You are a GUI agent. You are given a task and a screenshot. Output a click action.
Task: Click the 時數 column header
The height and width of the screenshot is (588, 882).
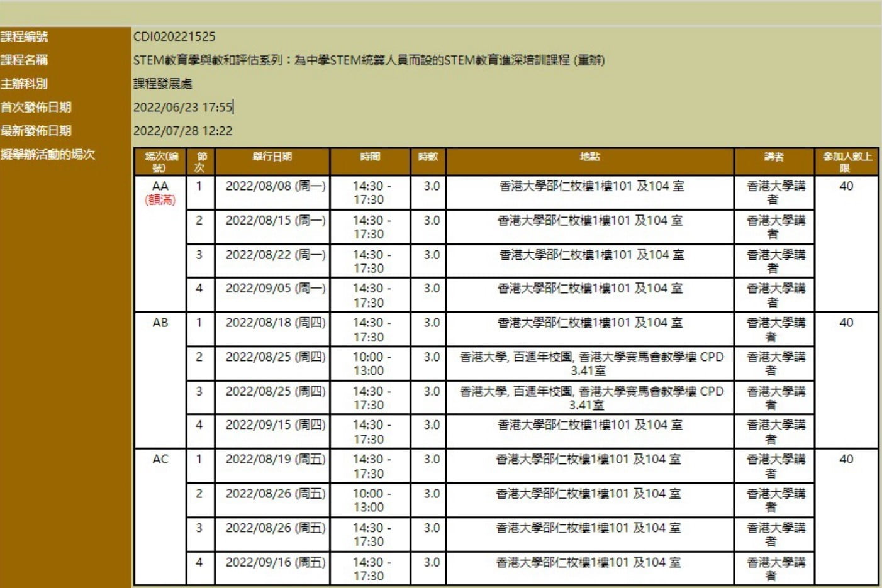point(428,157)
